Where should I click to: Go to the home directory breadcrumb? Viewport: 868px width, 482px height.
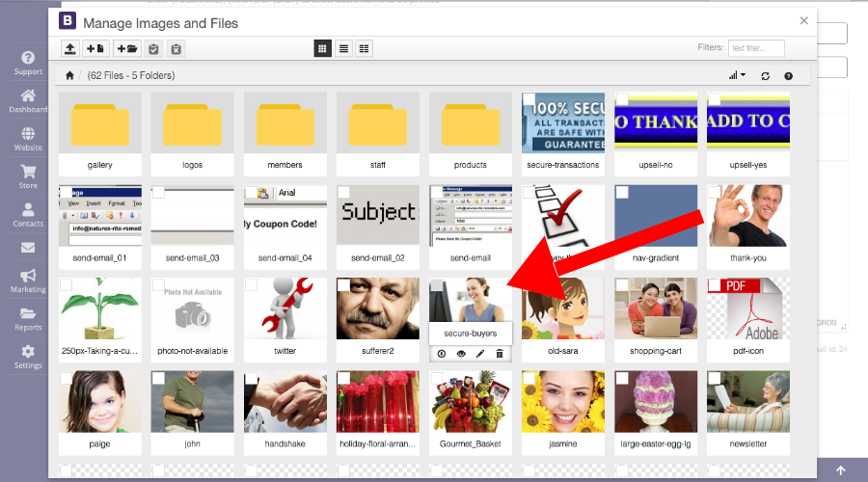69,75
